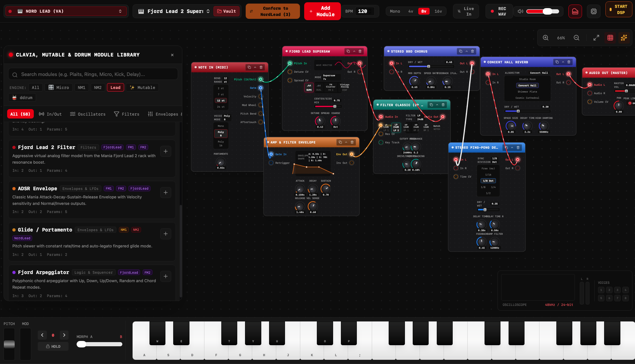Toggle the grid view icon
Viewport: 635px width, 364px height.
click(610, 38)
